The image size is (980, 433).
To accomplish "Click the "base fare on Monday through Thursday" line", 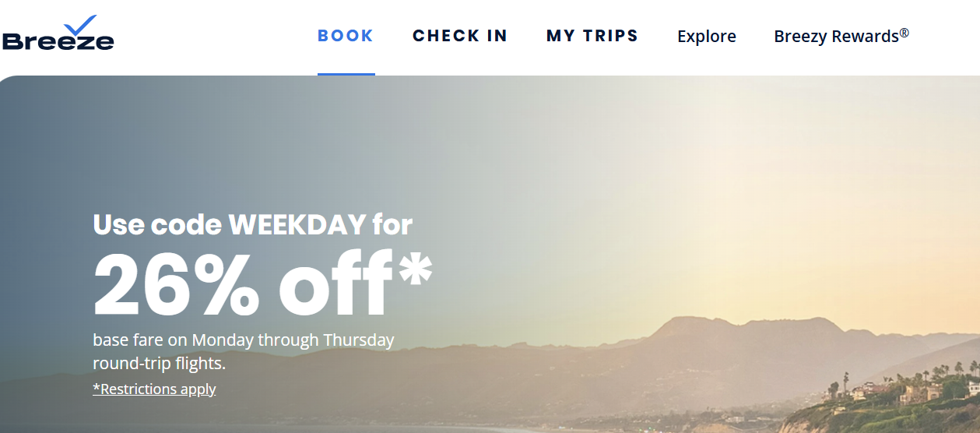I will tap(243, 340).
